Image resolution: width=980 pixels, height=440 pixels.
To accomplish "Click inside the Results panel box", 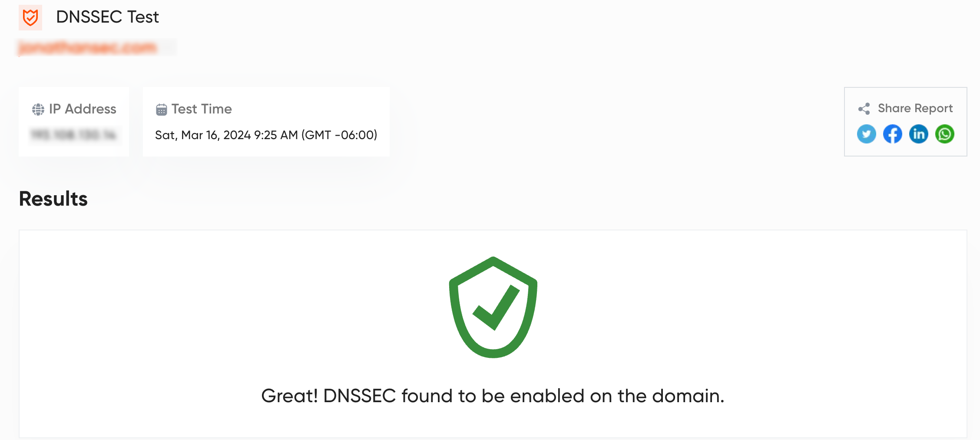I will (493, 334).
